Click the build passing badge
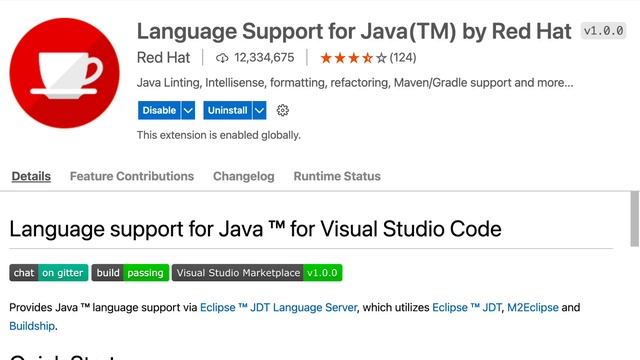The width and height of the screenshot is (640, 360). pyautogui.click(x=130, y=273)
